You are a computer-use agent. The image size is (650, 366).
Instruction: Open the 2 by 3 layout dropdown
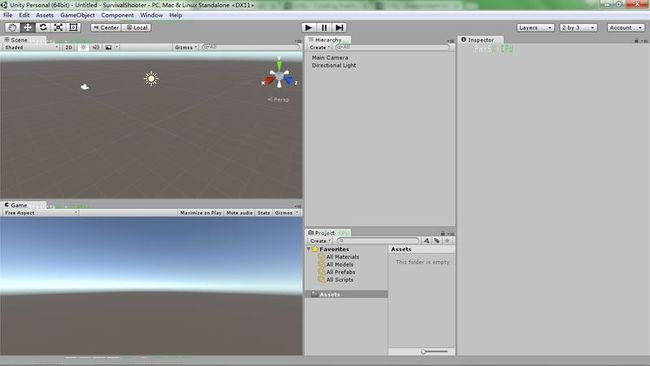tap(578, 27)
